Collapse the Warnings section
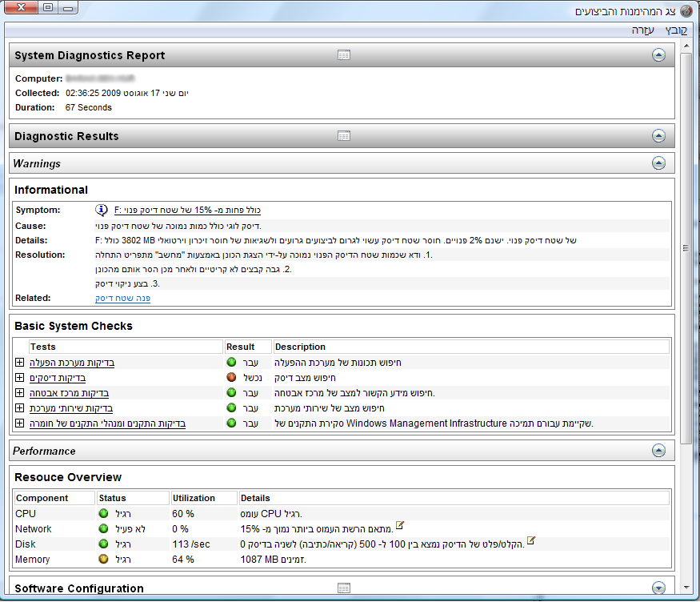The height and width of the screenshot is (602, 700). [x=658, y=163]
